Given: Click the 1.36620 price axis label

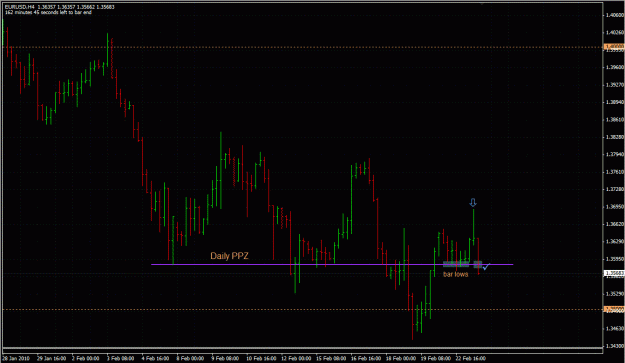Looking at the screenshot, I should coord(615,224).
